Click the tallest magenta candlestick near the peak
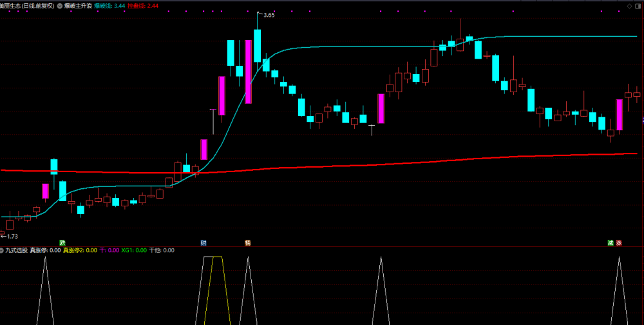This screenshot has width=644, height=325. pos(248,72)
